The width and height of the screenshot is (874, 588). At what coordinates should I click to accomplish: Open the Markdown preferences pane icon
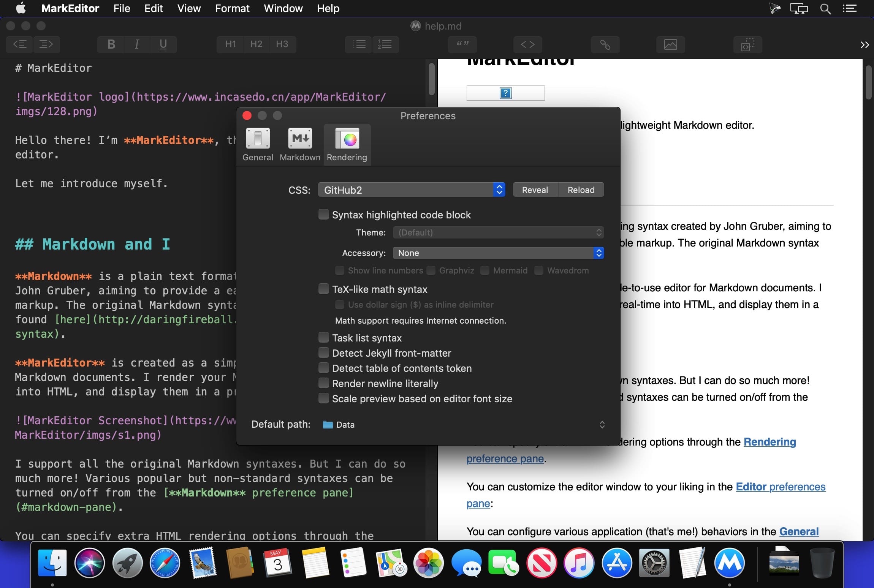(300, 145)
